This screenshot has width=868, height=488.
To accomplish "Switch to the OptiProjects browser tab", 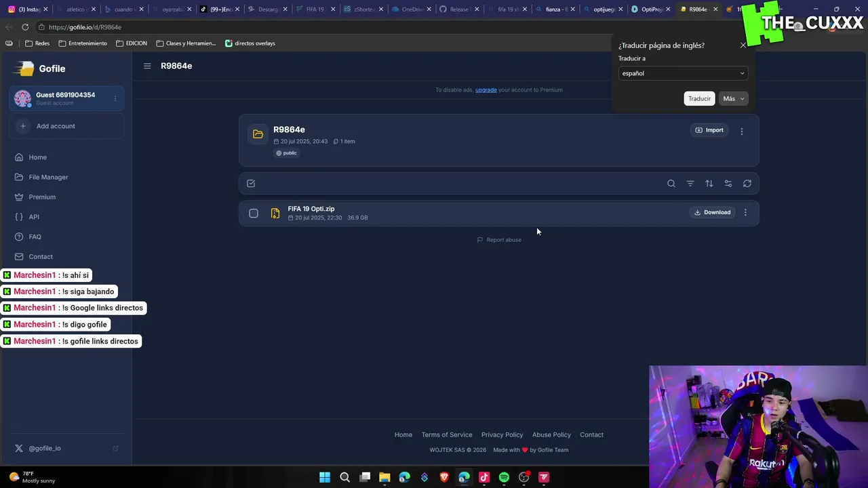I will coord(651,9).
